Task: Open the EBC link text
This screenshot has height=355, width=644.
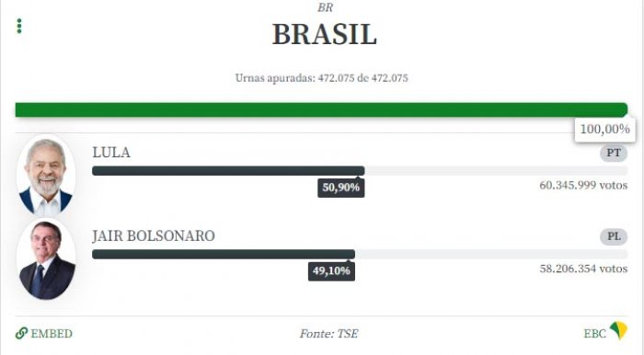Action: [594, 334]
